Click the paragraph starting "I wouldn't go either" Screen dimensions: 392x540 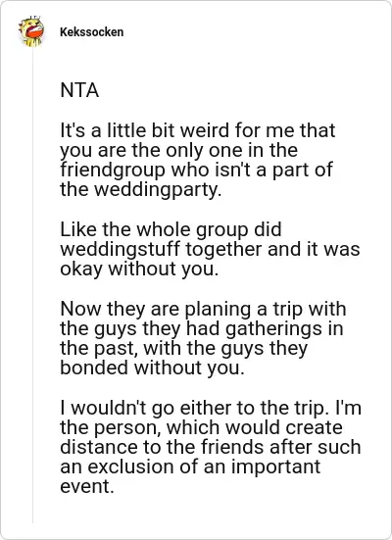click(x=211, y=447)
